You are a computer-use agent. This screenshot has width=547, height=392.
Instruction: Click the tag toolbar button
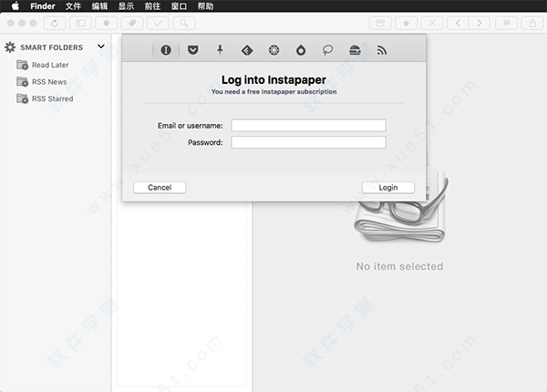coord(132,23)
